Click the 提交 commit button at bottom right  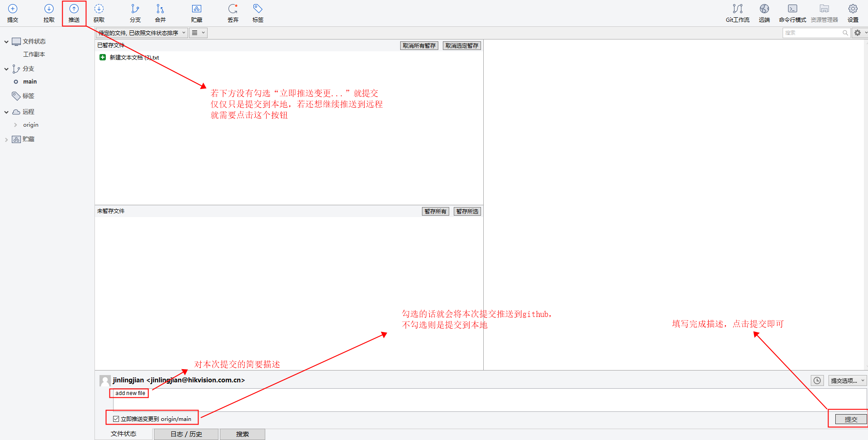click(x=851, y=419)
